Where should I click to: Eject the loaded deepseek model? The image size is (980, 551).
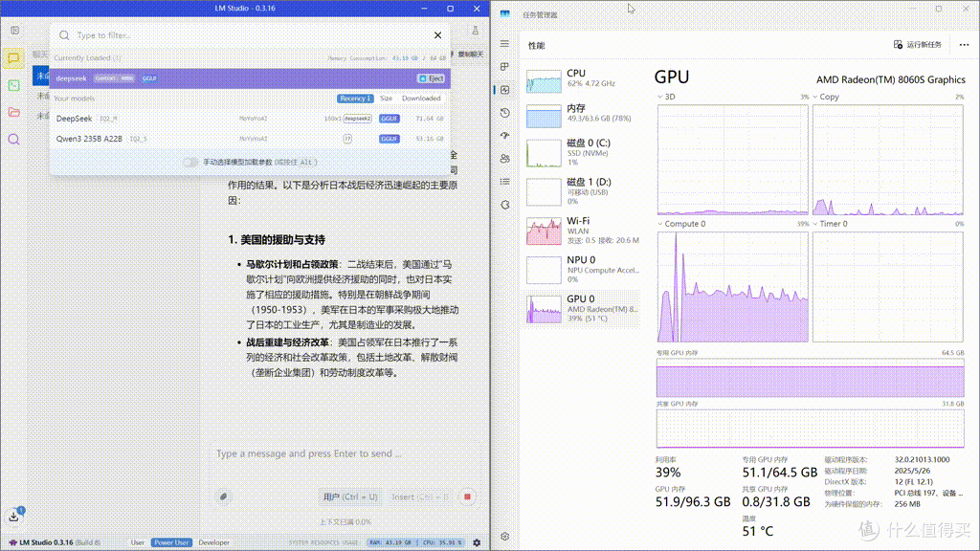[431, 78]
